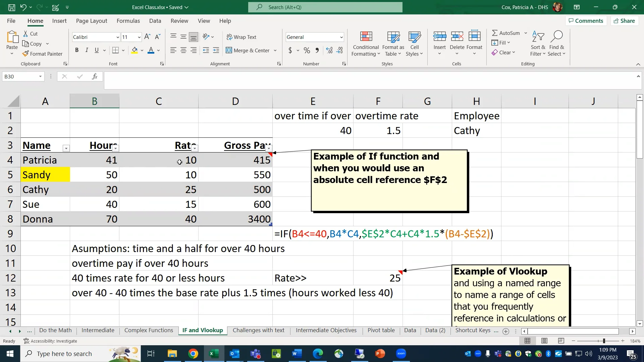Click the Share button
This screenshot has height=362, width=644.
point(624,20)
